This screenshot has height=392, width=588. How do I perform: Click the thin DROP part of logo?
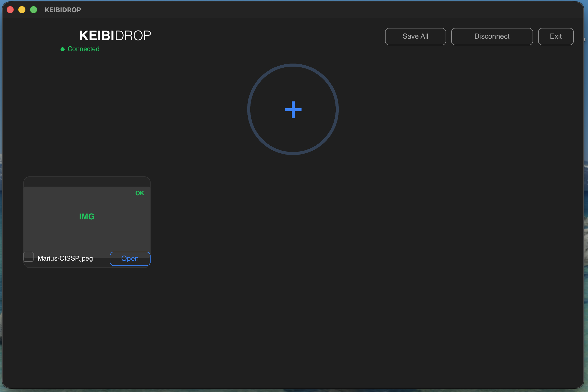pos(133,36)
